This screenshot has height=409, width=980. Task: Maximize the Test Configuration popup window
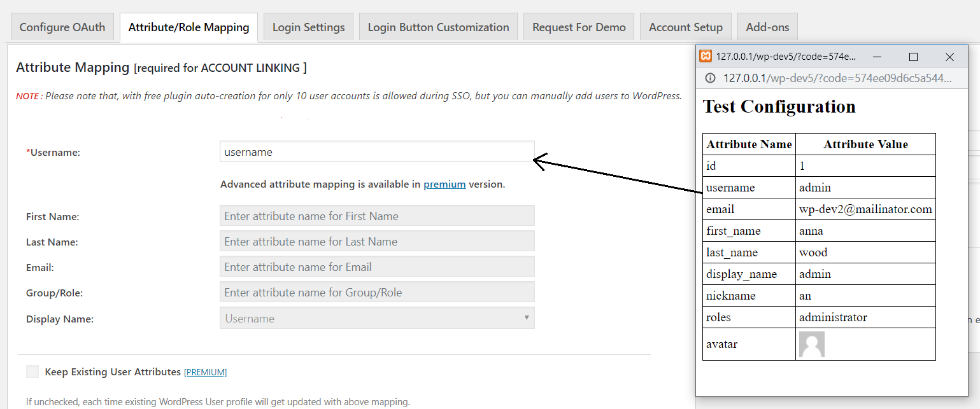pyautogui.click(x=913, y=57)
